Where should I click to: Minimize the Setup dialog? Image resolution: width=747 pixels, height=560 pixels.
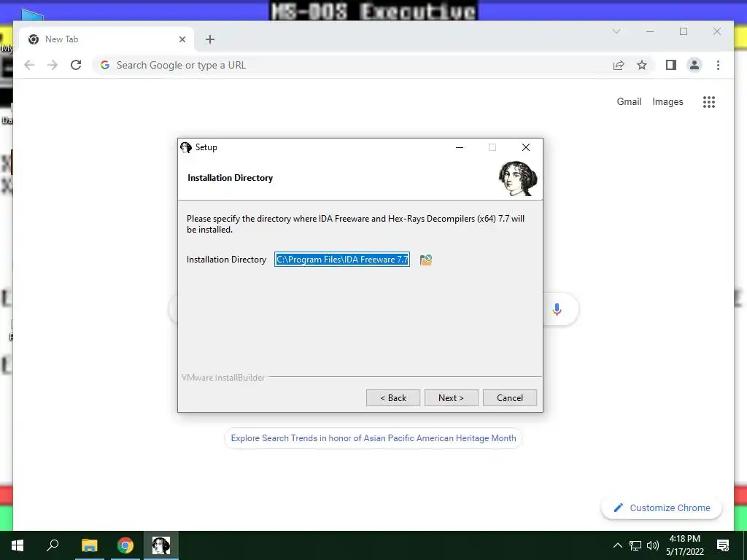click(x=460, y=147)
